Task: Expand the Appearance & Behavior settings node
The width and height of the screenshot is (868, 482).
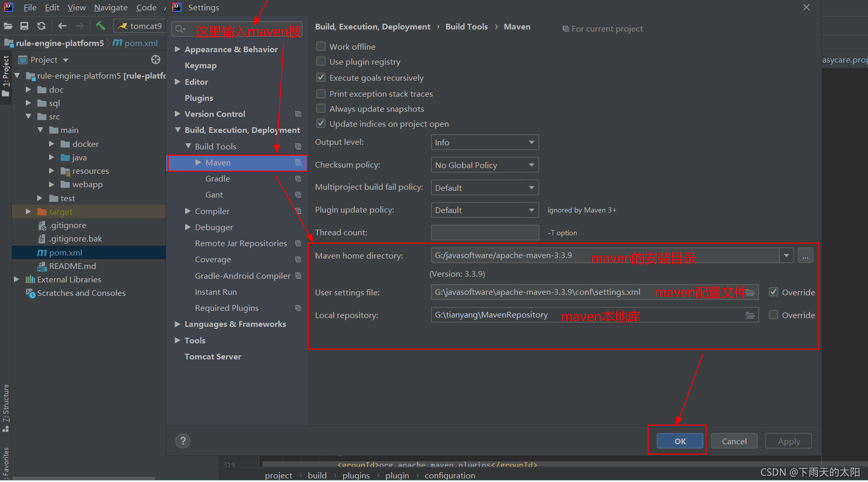Action: tap(177, 49)
